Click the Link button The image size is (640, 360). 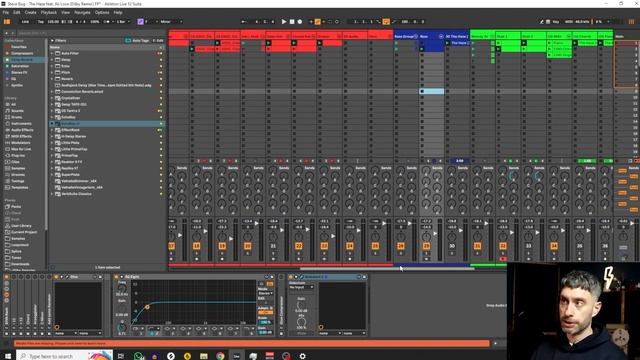tap(25, 22)
